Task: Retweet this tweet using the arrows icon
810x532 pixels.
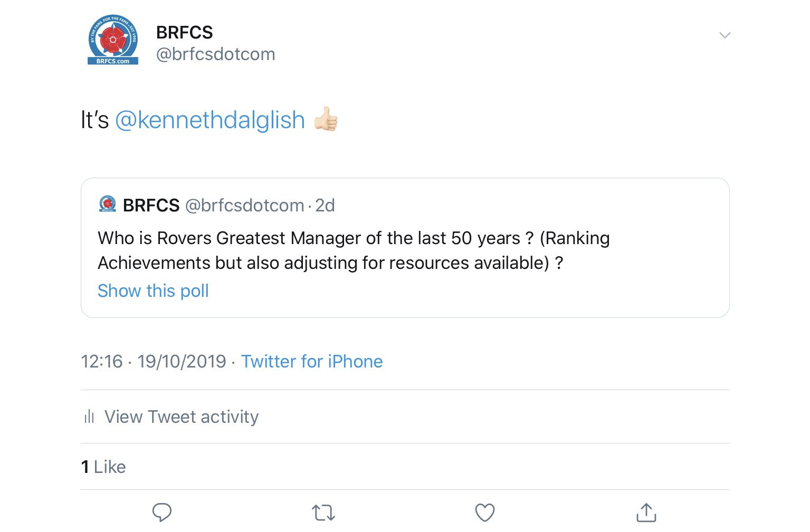Action: point(323,512)
